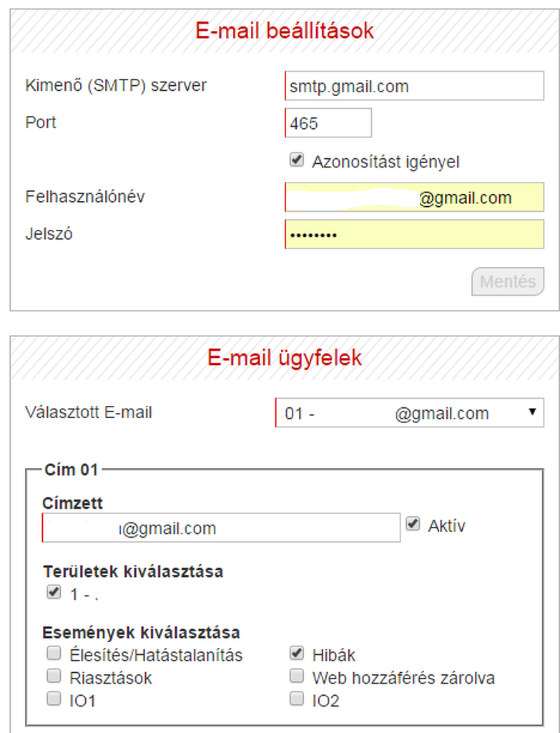Enable the Élesítés/Hatástalanítás event checkbox

[x=54, y=654]
